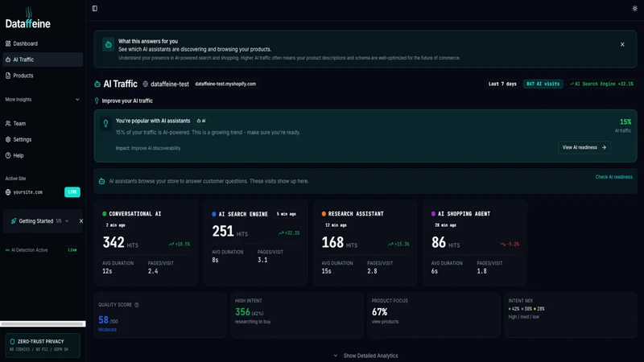Screen dimensions: 644x362
Task: Click the Check AI readiness link
Action: (x=613, y=177)
